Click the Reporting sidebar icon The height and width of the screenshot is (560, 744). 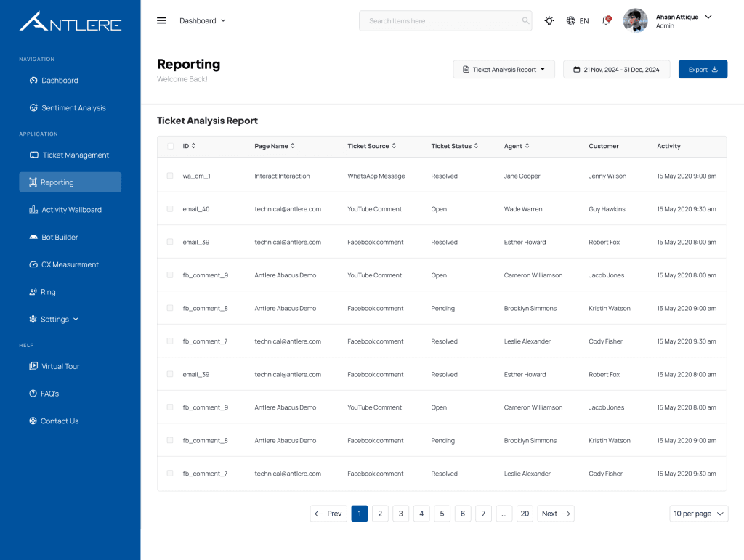(33, 182)
